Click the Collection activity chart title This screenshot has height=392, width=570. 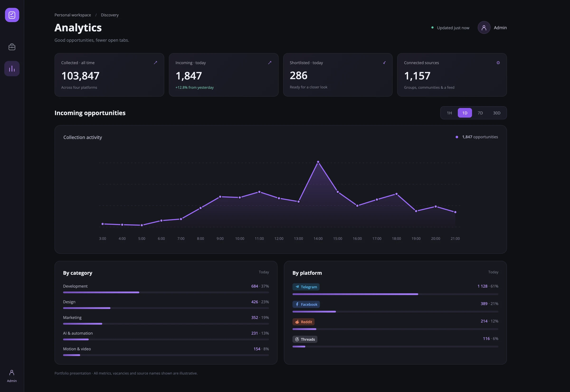[82, 137]
